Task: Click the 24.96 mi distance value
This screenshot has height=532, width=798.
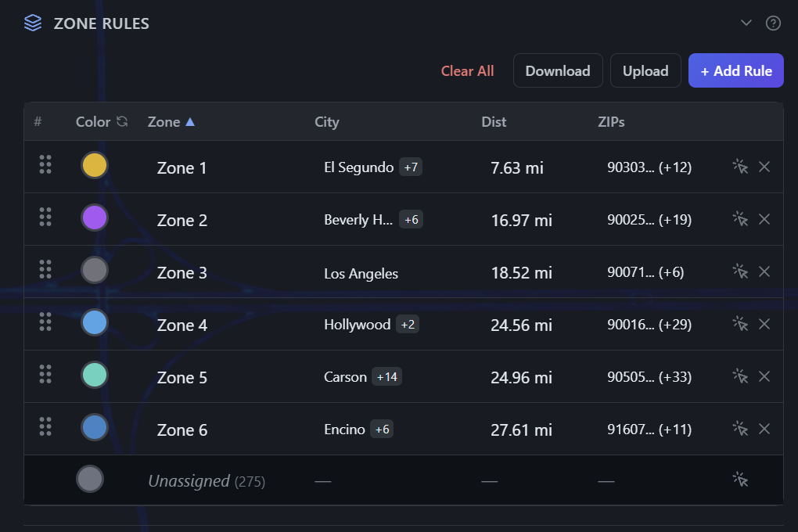Action: 522,378
